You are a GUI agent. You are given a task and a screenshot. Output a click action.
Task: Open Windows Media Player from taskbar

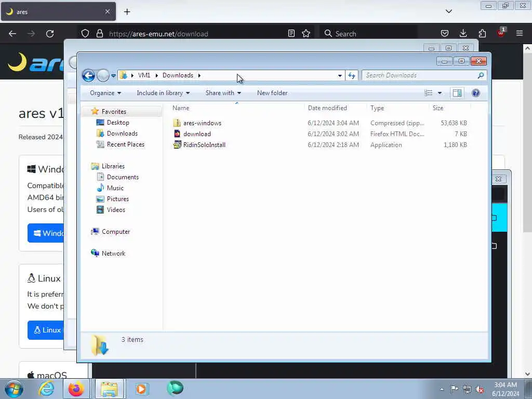[x=141, y=389]
